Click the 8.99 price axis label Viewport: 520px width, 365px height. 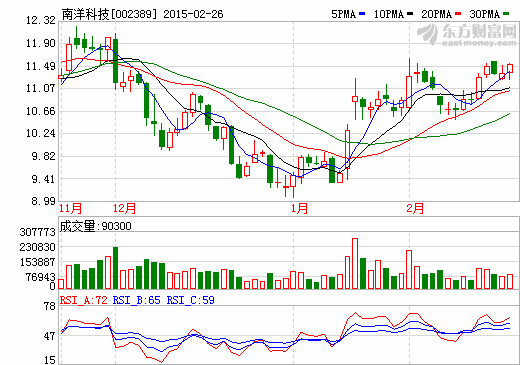click(x=43, y=201)
